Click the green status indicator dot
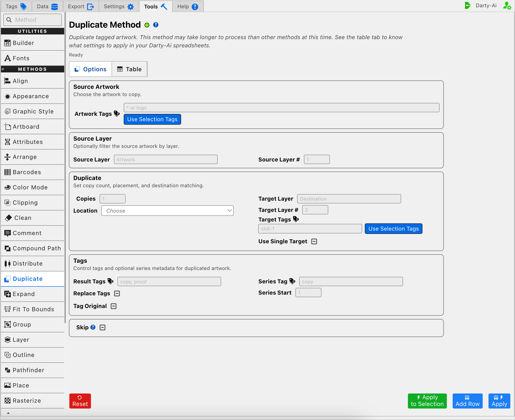515x420 pixels. pos(147,25)
